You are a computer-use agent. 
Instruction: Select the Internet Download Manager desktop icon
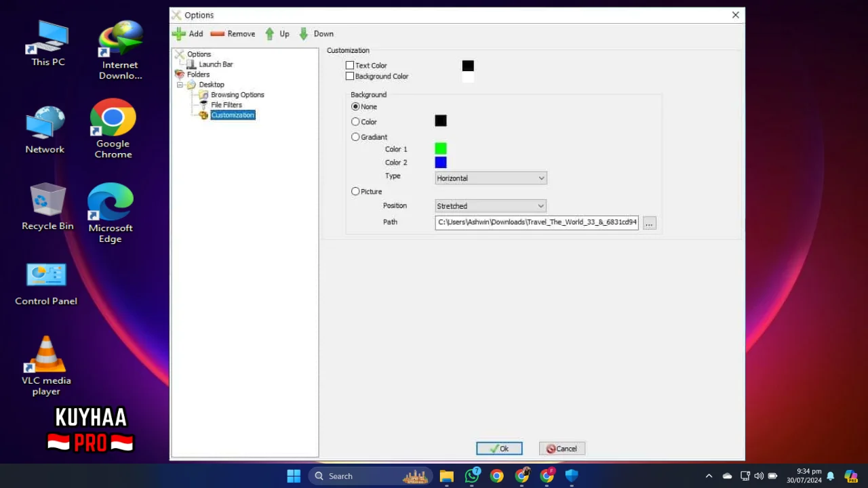(120, 50)
